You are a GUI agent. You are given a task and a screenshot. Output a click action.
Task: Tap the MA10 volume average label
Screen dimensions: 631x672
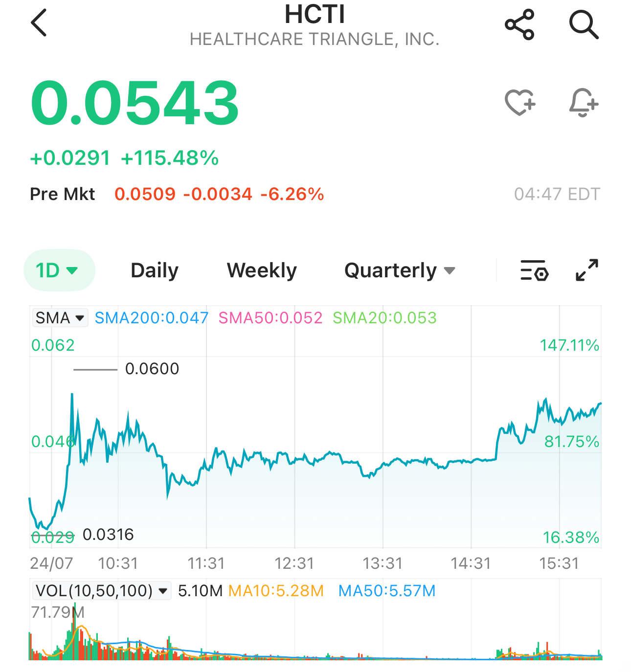[x=276, y=591]
